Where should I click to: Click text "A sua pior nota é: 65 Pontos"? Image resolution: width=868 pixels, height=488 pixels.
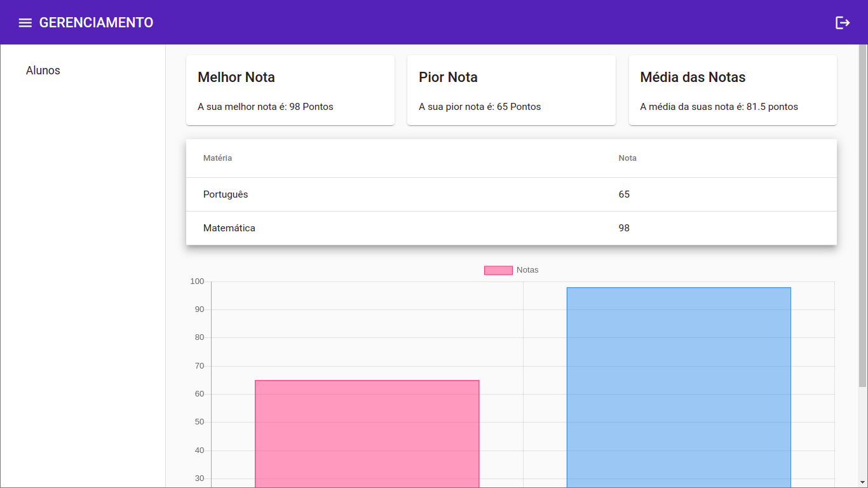(480, 107)
